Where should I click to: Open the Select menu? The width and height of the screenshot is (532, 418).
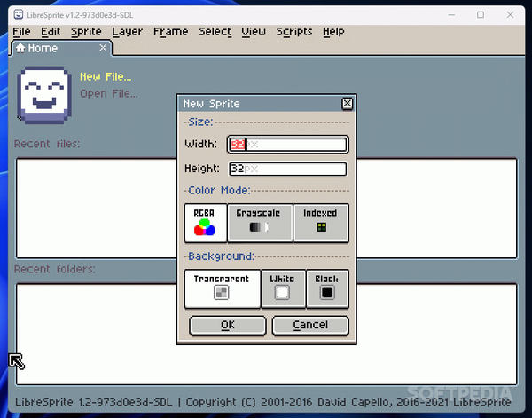[x=215, y=32]
